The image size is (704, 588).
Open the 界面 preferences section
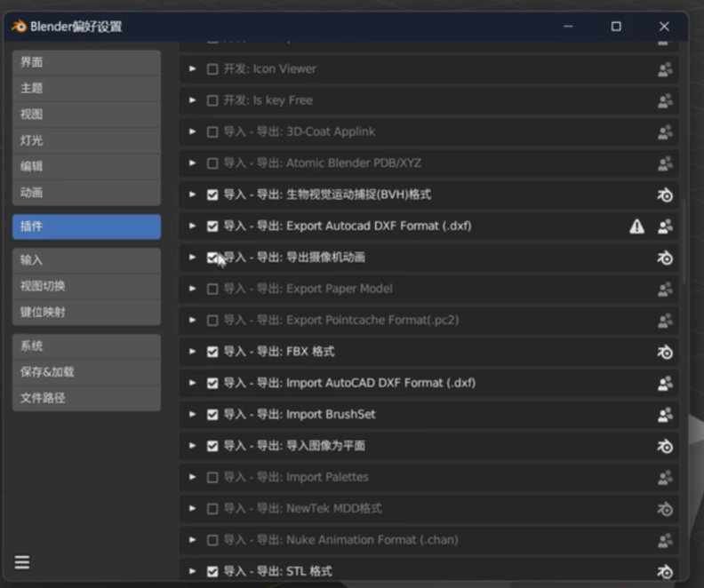click(86, 62)
